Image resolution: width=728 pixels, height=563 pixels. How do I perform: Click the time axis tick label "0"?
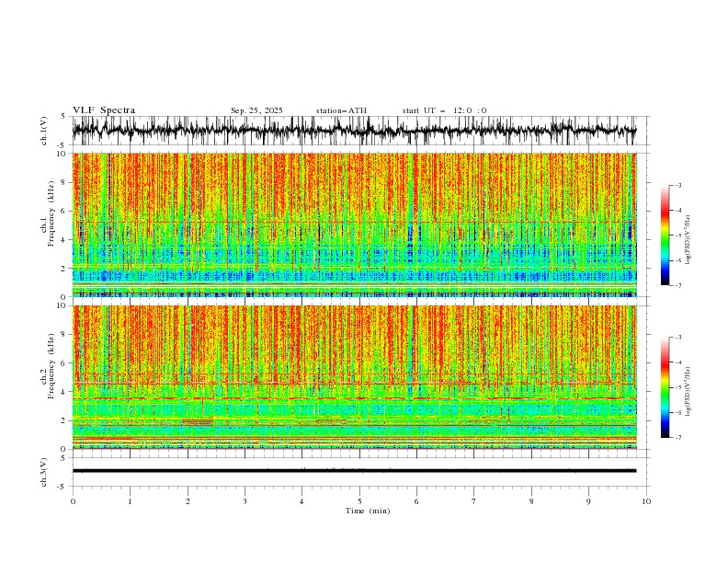73,501
